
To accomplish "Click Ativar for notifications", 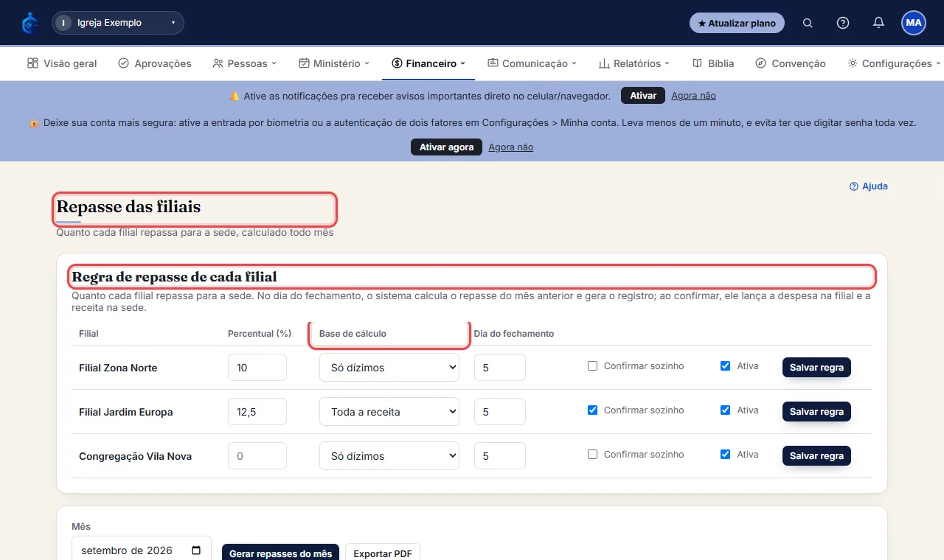I will pos(643,96).
